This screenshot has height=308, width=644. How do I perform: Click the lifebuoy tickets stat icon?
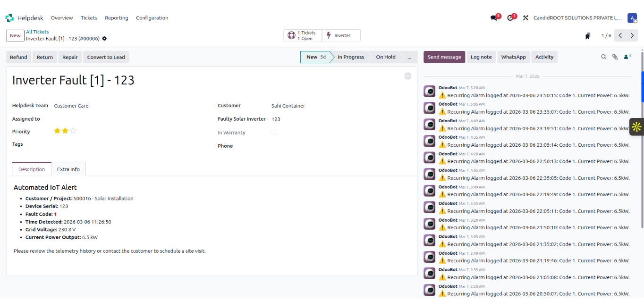(291, 35)
